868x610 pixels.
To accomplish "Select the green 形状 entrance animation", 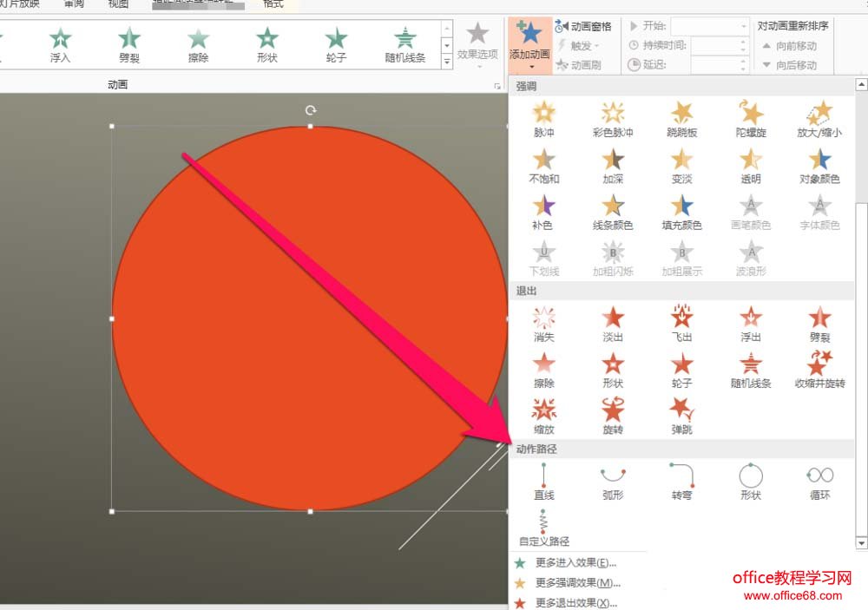I will 266,45.
